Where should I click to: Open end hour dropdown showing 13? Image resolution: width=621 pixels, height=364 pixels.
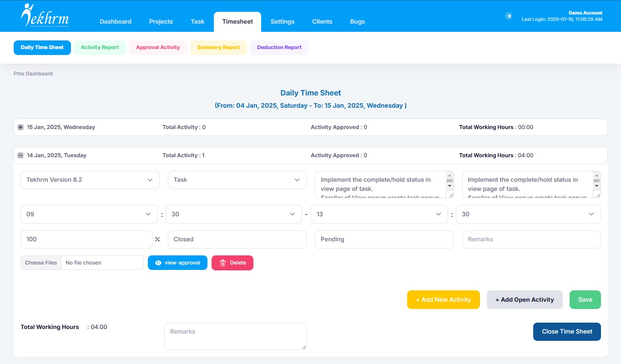coord(379,214)
